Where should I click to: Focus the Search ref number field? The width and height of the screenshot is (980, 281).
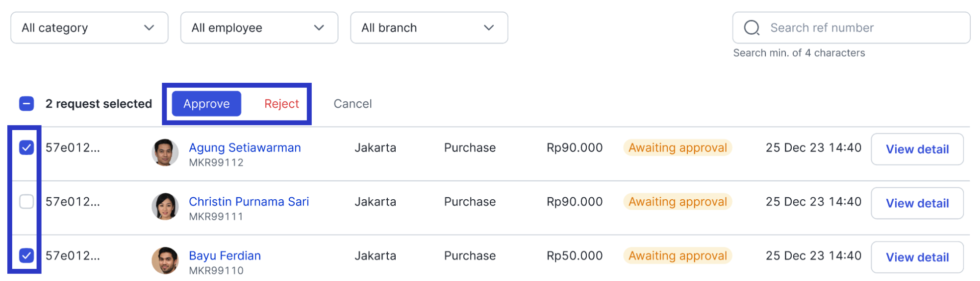coord(851,28)
